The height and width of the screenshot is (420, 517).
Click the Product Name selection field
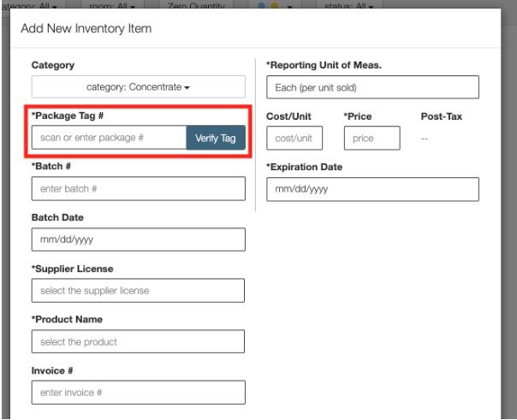[x=138, y=342]
